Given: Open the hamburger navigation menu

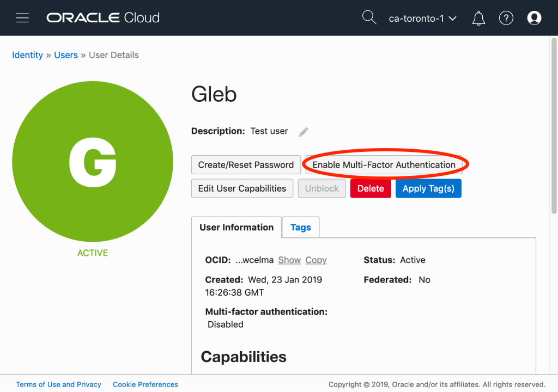Looking at the screenshot, I should pos(22,18).
